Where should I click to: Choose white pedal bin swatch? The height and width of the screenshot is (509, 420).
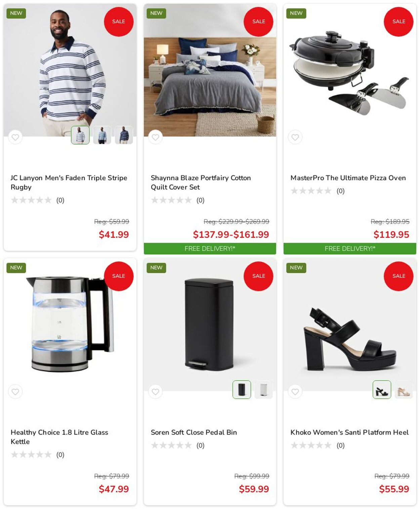tap(264, 390)
